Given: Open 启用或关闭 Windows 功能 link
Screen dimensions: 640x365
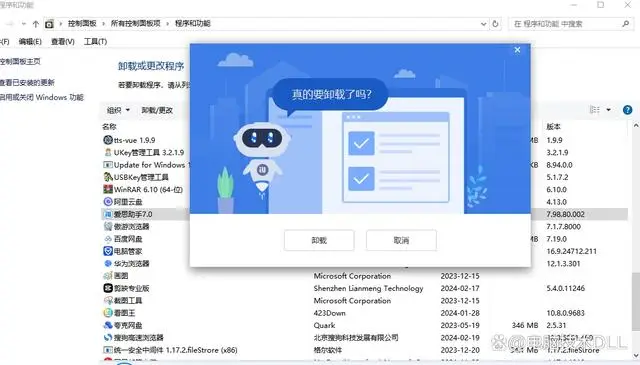Looking at the screenshot, I should click(x=42, y=97).
